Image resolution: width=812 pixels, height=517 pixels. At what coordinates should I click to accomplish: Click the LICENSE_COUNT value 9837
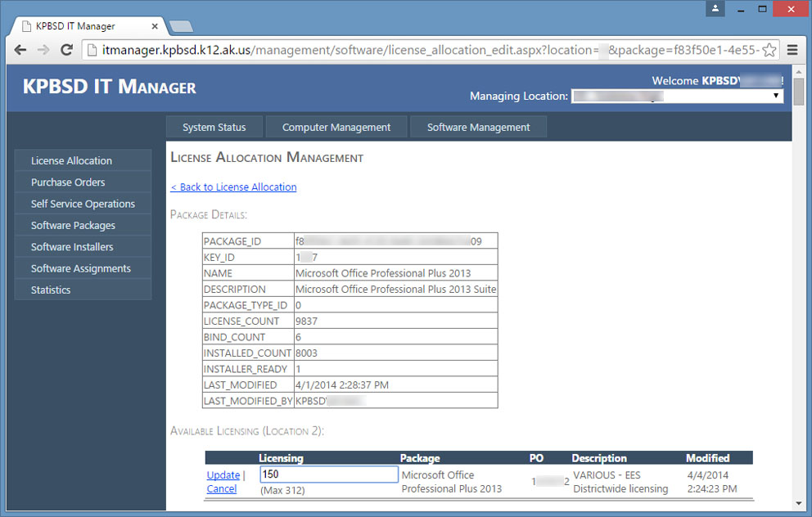click(x=307, y=321)
